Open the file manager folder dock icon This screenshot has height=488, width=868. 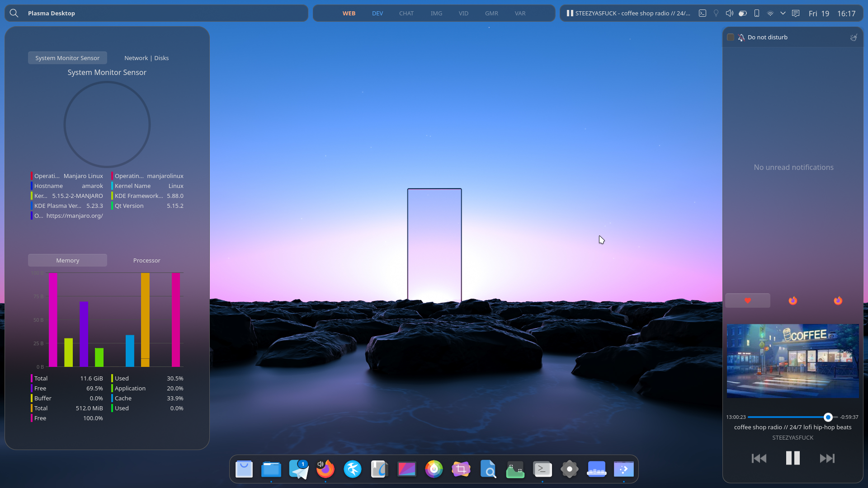click(271, 469)
